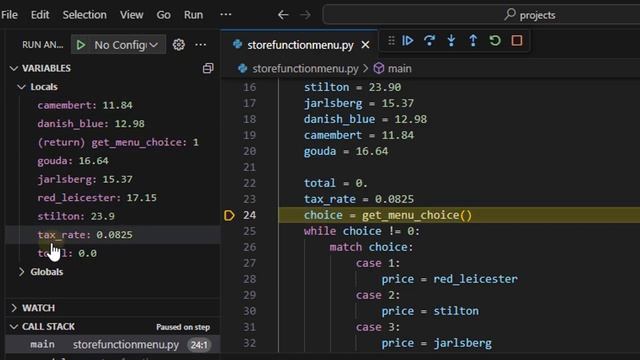Collapse all variables with the collapse icon

[208, 68]
